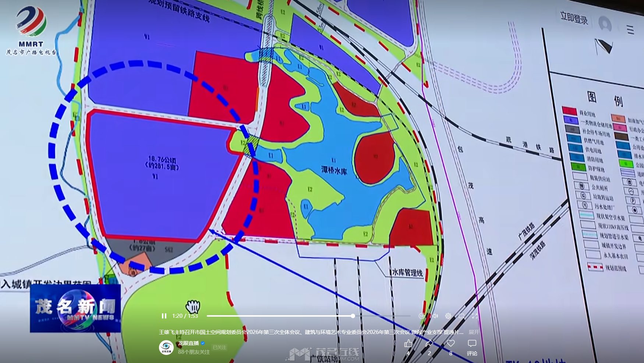Open 龙眼直播 channel name
Screen dimensions: 644x363
click(x=188, y=343)
